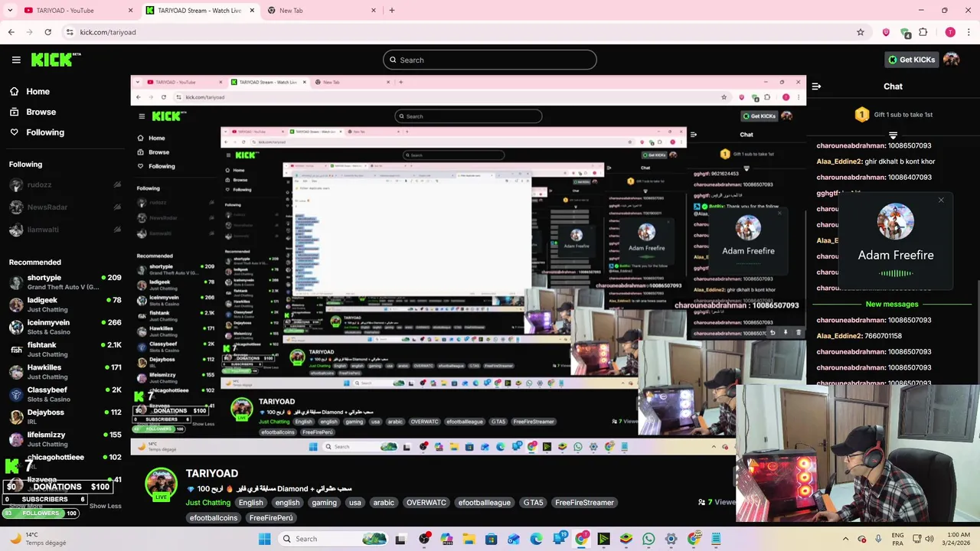The image size is (980, 551).
Task: Select the FreeFirePerú tag in the bottom tag row
Action: (x=271, y=518)
